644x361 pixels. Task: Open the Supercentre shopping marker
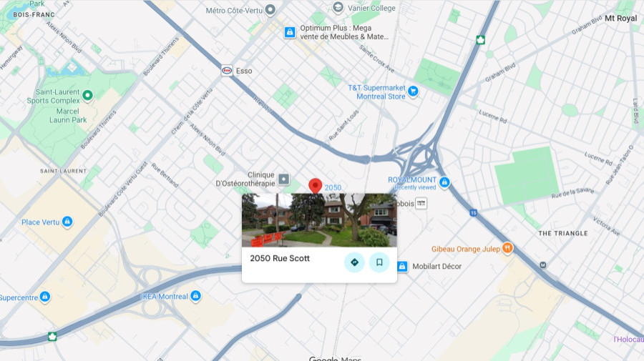[45, 296]
